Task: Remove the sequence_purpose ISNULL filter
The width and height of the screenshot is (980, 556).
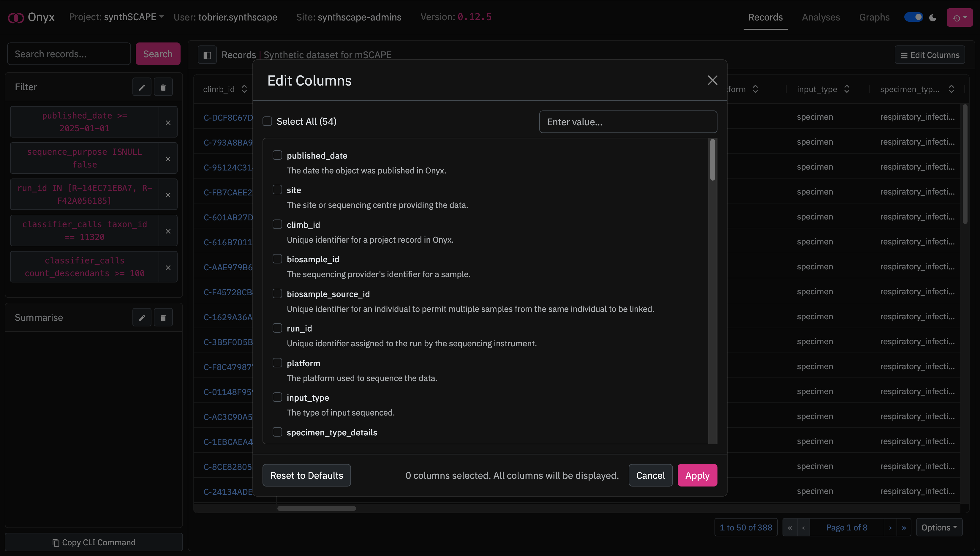Action: click(x=168, y=159)
